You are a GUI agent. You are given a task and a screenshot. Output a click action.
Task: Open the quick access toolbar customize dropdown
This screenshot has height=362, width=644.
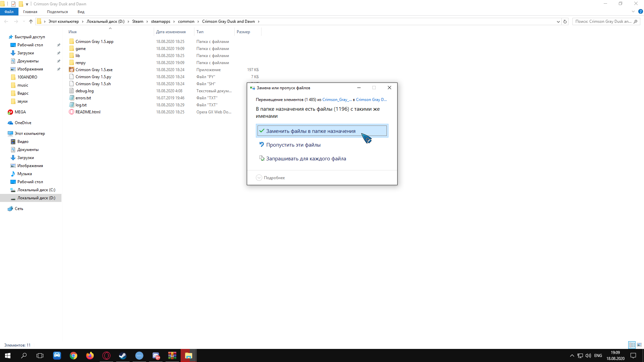coord(27,4)
